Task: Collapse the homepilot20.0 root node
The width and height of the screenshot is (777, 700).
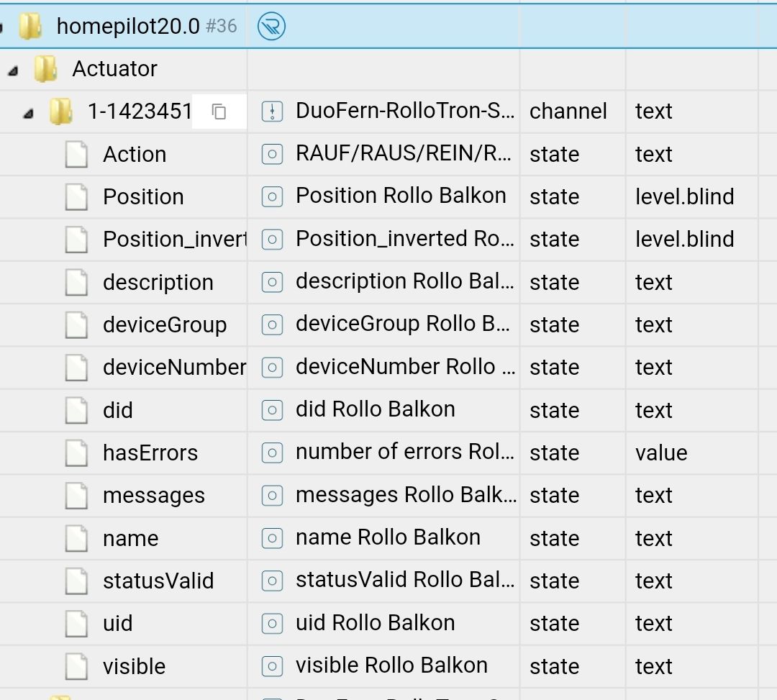Action: (2, 27)
